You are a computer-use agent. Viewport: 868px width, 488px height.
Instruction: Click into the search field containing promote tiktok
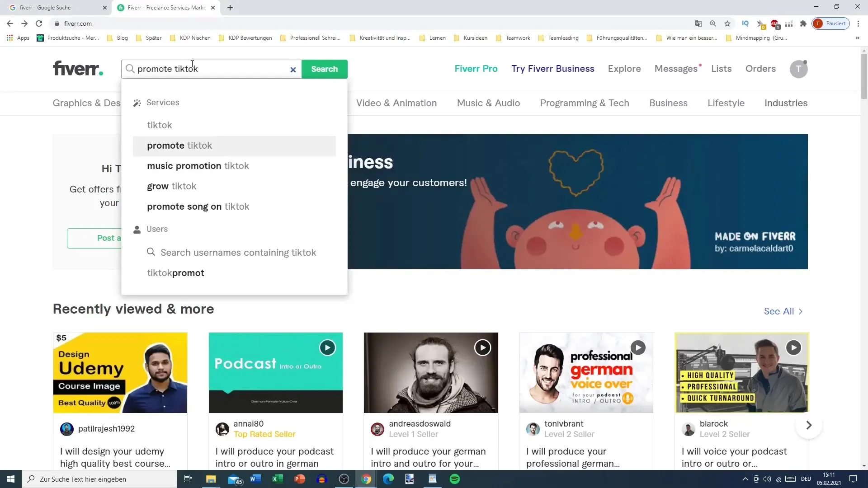[x=212, y=69]
